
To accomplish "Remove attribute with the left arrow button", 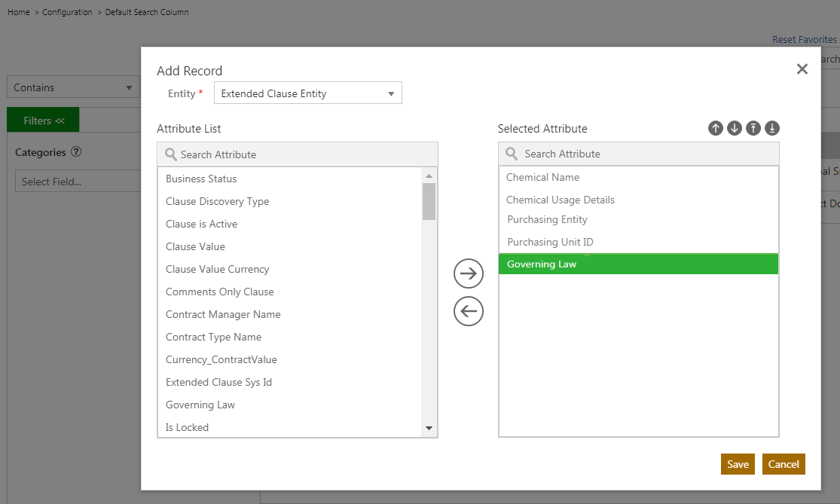I will tap(469, 310).
